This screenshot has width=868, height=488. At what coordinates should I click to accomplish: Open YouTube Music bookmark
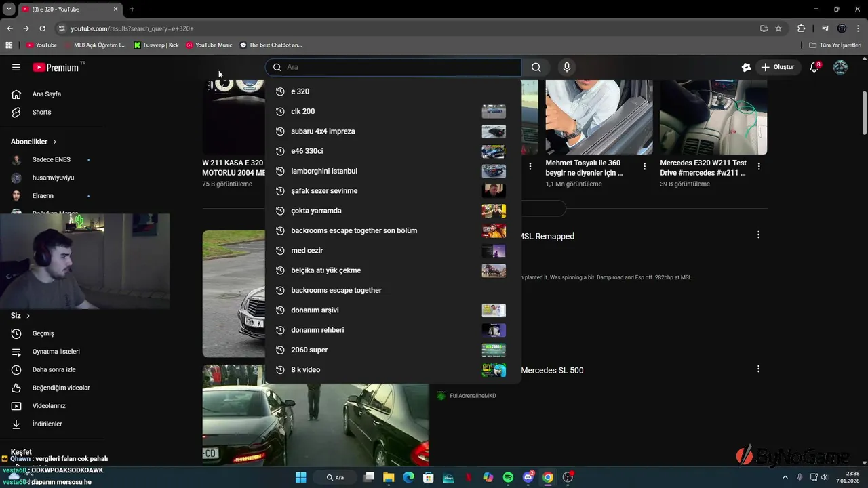(209, 45)
